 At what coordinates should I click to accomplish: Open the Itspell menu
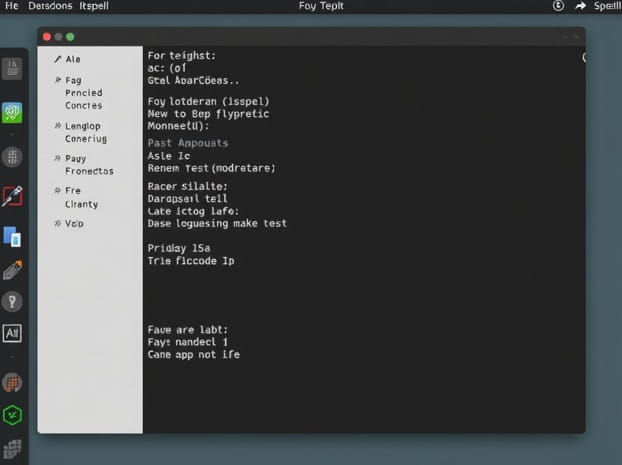tap(94, 6)
